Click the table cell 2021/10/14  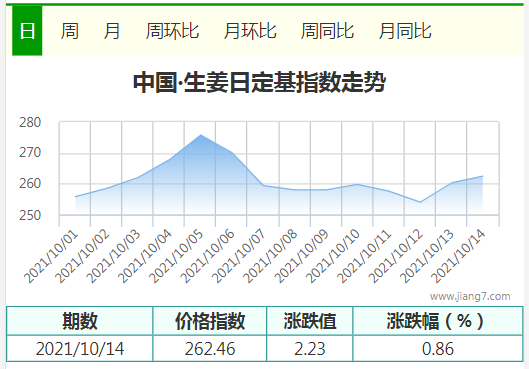click(x=80, y=348)
